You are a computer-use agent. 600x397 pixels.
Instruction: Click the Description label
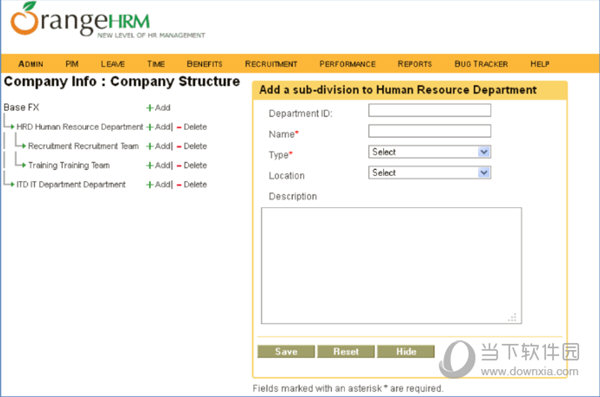[x=293, y=196]
